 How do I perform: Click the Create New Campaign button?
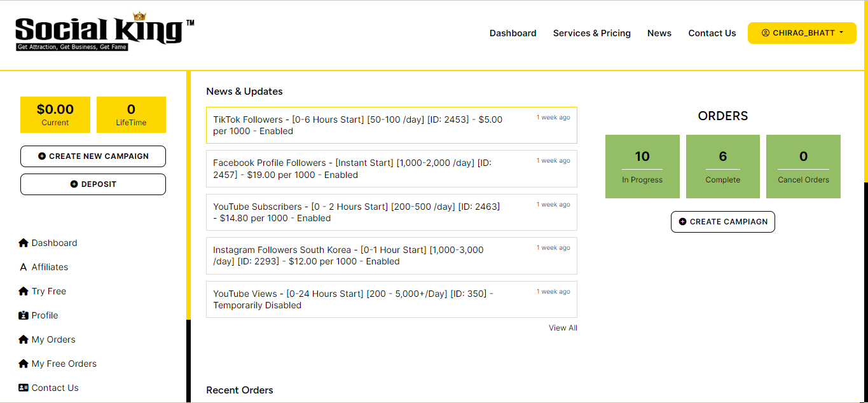(x=93, y=156)
